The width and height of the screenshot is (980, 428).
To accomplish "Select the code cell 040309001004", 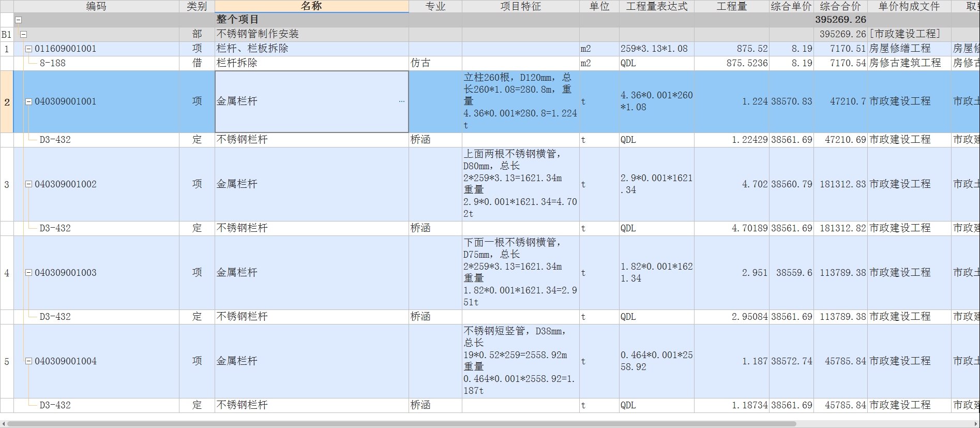I will click(65, 361).
